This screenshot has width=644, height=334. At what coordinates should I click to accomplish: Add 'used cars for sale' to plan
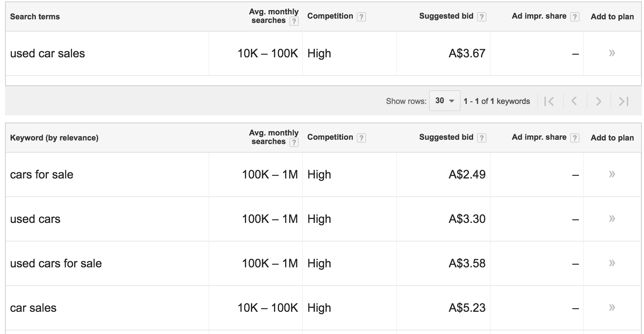point(612,263)
